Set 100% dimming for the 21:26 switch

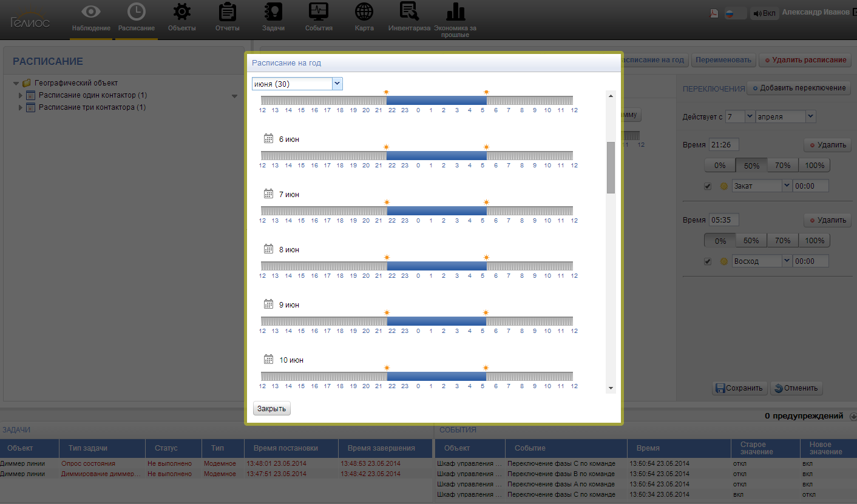click(x=815, y=166)
